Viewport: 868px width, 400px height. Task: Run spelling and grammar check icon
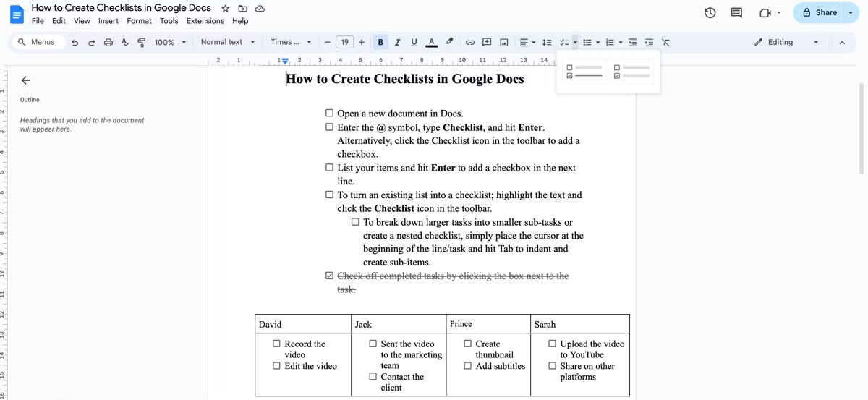coord(125,42)
